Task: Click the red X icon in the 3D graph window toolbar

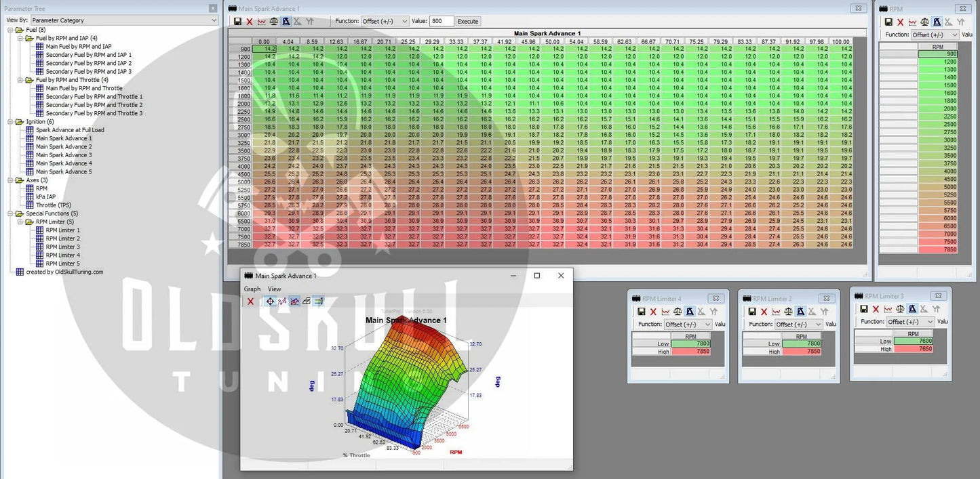Action: coord(250,301)
